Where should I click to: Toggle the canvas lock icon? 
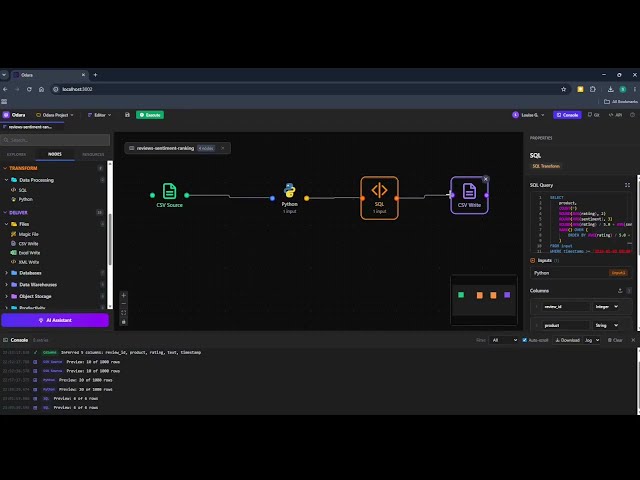124,322
